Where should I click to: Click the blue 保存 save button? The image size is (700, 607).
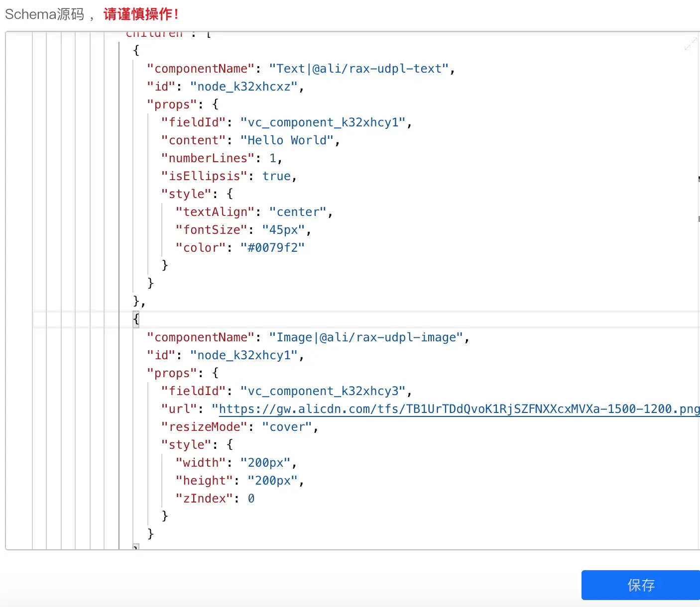click(641, 585)
